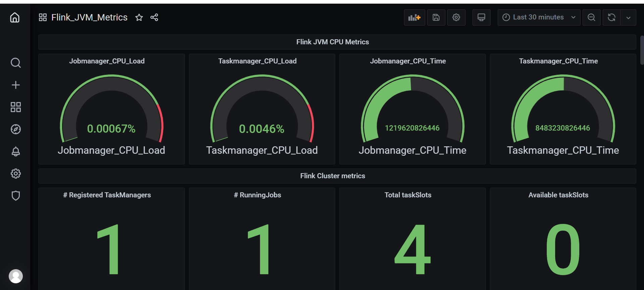Open the Server Admin shield icon
644x290 pixels.
click(15, 196)
